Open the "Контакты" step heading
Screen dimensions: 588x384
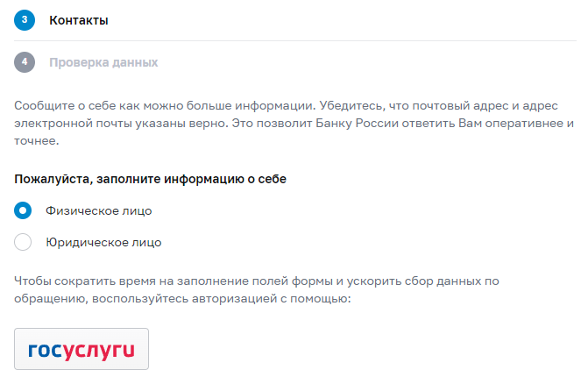click(x=79, y=19)
